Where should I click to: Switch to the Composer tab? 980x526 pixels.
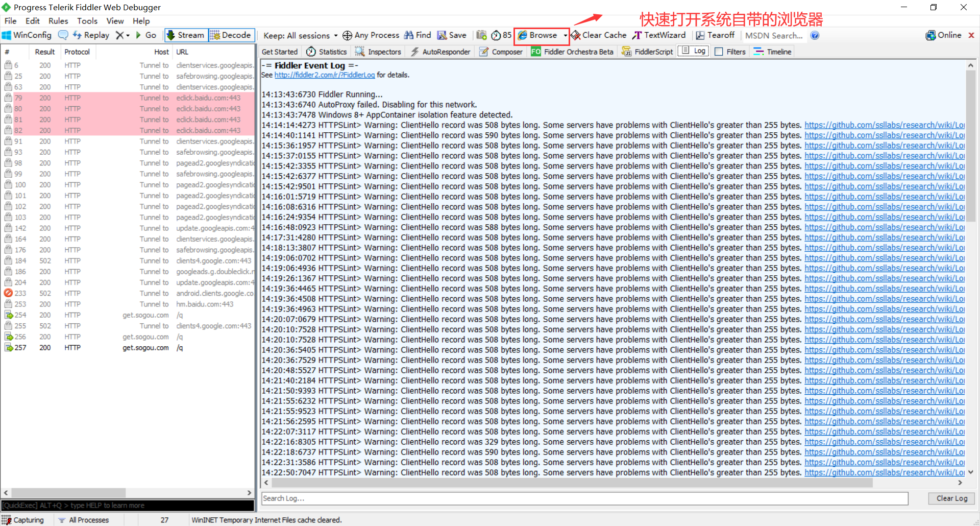[x=501, y=52]
